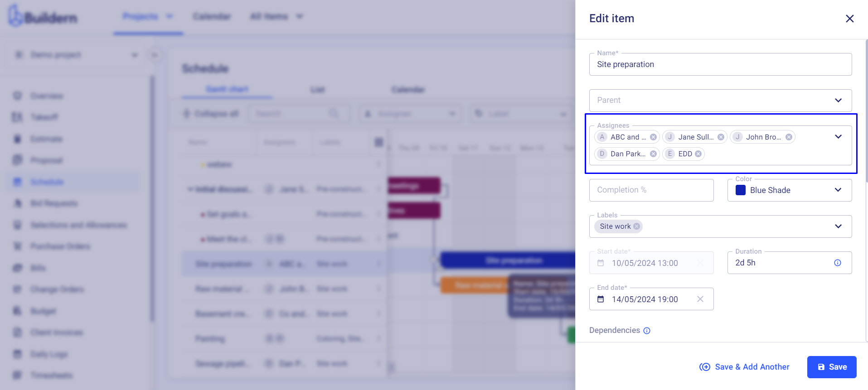Select the 'Site preparation' schedule row
Image resolution: width=868 pixels, height=390 pixels.
click(x=284, y=264)
